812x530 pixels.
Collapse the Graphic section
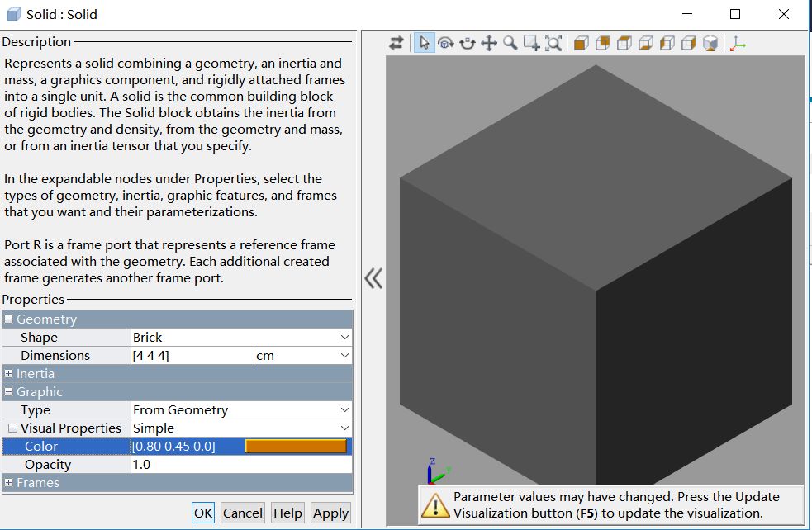tap(8, 392)
